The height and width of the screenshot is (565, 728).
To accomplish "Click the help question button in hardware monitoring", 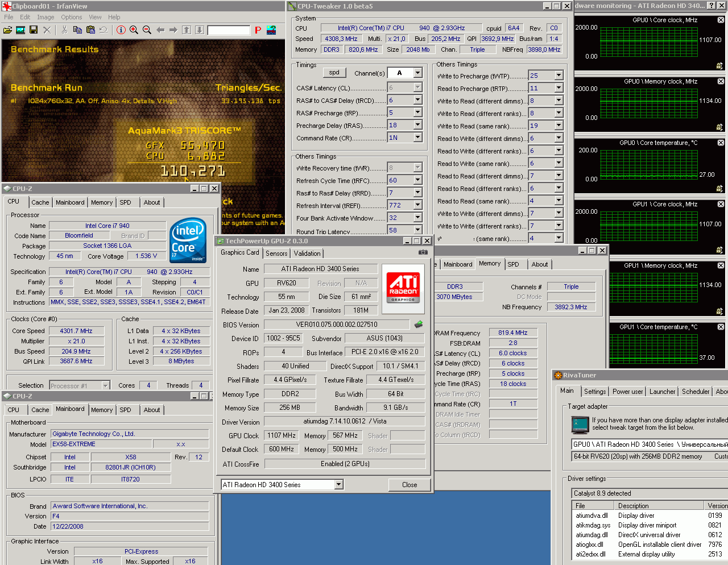I will 711,6.
